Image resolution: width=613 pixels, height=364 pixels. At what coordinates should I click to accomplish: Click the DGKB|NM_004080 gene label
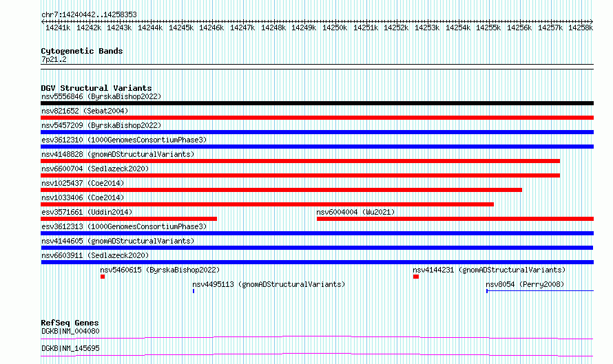pyautogui.click(x=70, y=331)
